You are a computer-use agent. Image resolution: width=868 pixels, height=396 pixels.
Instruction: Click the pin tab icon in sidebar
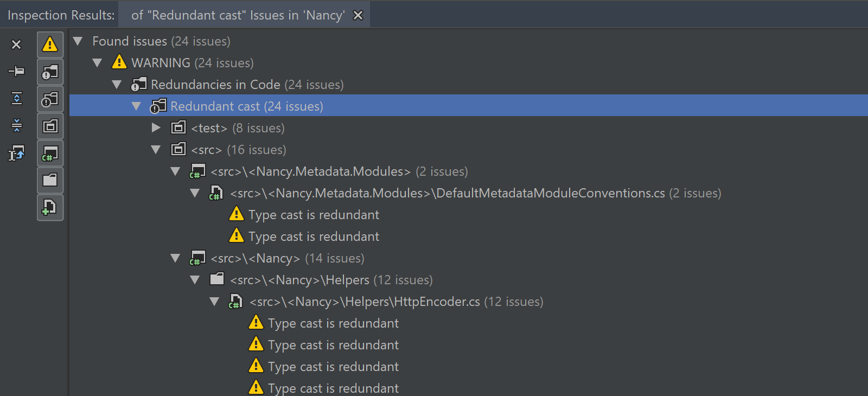[x=16, y=71]
